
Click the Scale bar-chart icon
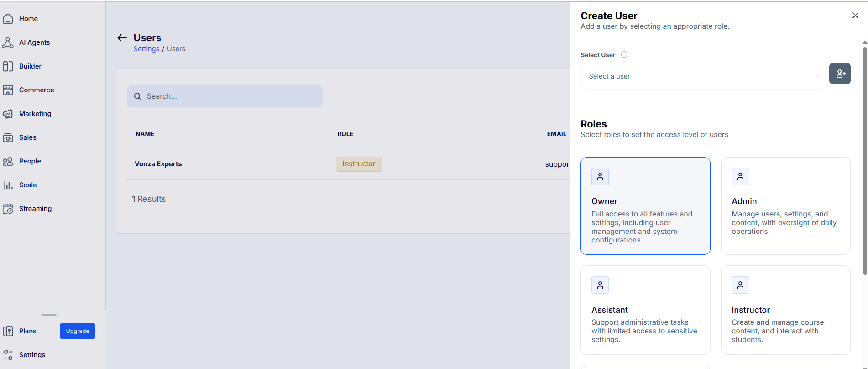pos(8,185)
